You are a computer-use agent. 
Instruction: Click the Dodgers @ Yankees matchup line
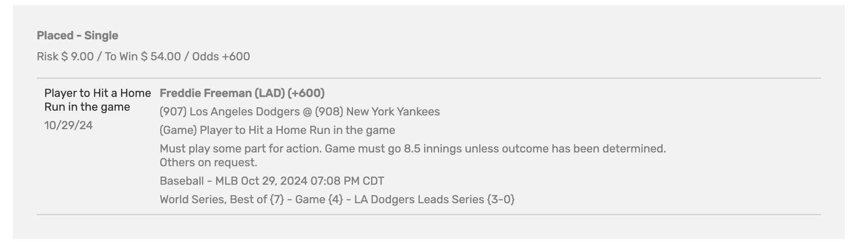pyautogui.click(x=300, y=112)
